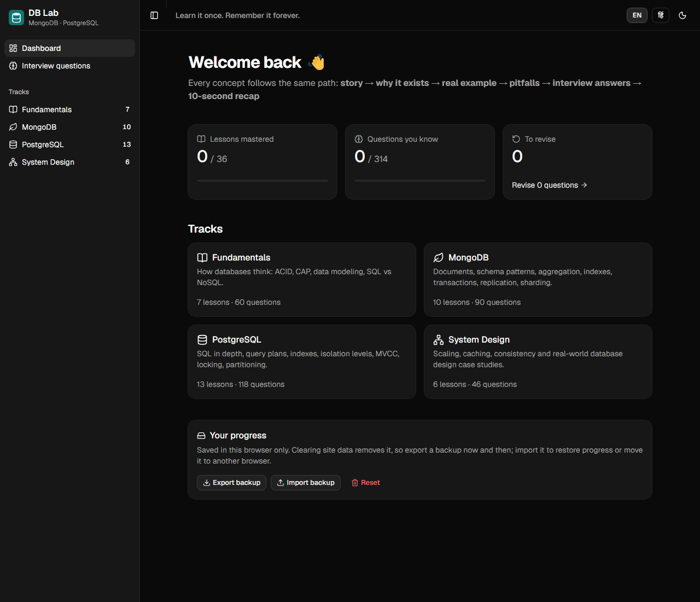
Task: Click the PostgreSQL database icon in the sidebar
Action: (x=13, y=144)
